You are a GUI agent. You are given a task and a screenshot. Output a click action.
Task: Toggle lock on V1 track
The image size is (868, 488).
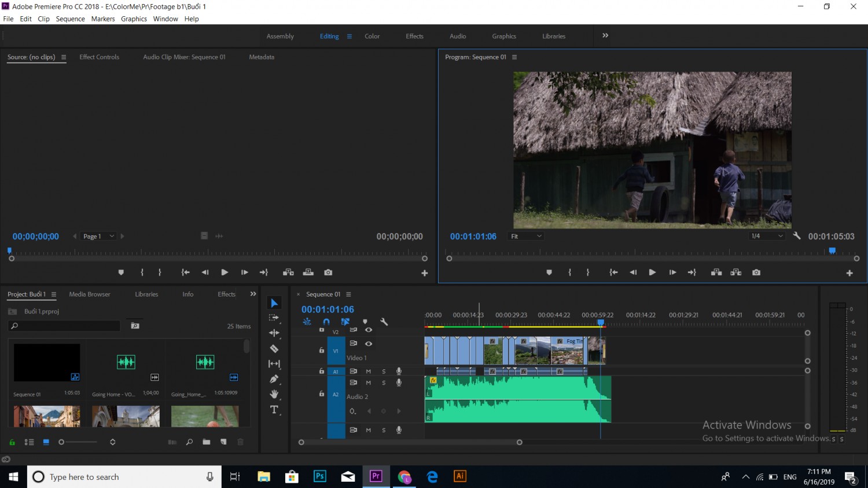[x=322, y=350]
